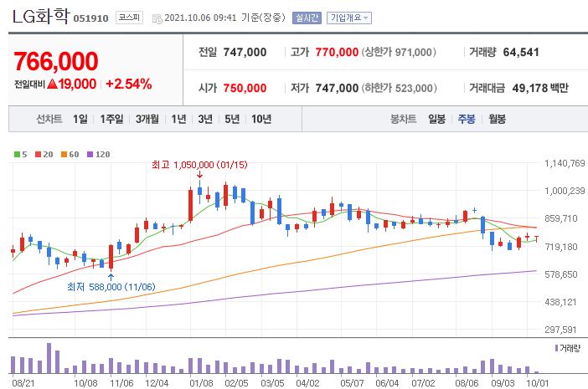Click the 봉차트 label
Image resolution: width=588 pixels, height=389 pixels.
pyautogui.click(x=403, y=119)
